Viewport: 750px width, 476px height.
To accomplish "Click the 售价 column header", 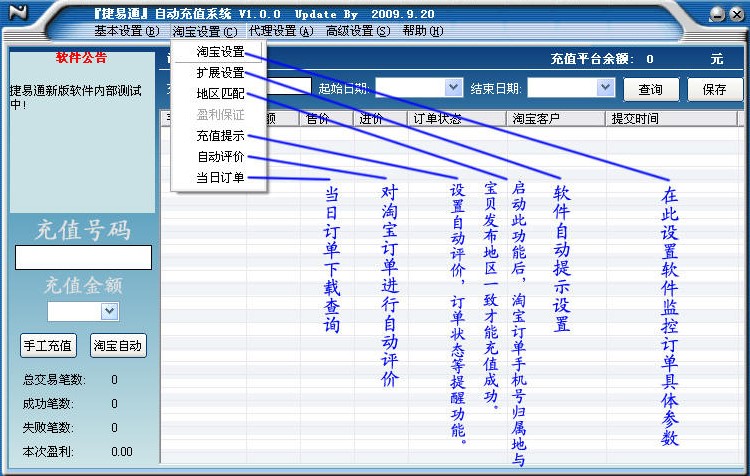I will tap(326, 119).
